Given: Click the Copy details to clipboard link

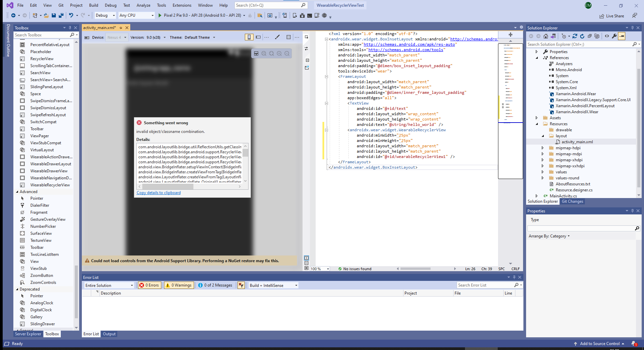Looking at the screenshot, I should point(158,193).
